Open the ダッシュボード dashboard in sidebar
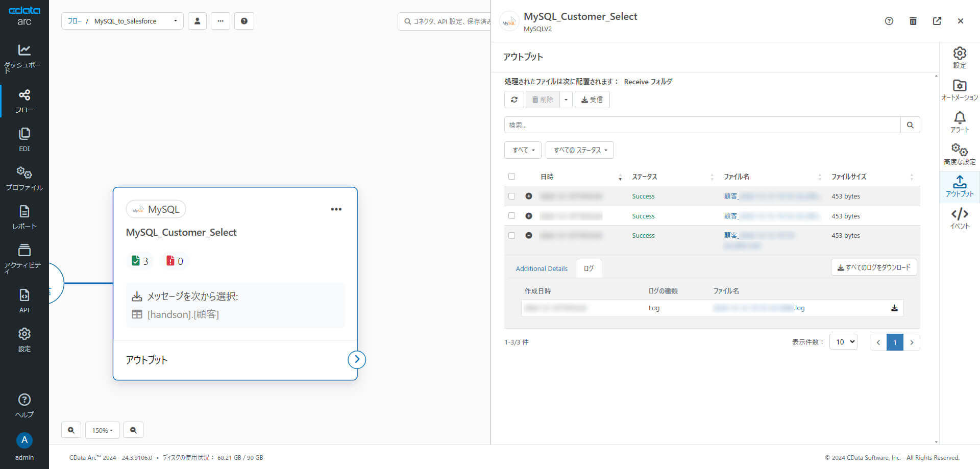Image resolution: width=980 pixels, height=469 pixels. pyautogui.click(x=24, y=58)
